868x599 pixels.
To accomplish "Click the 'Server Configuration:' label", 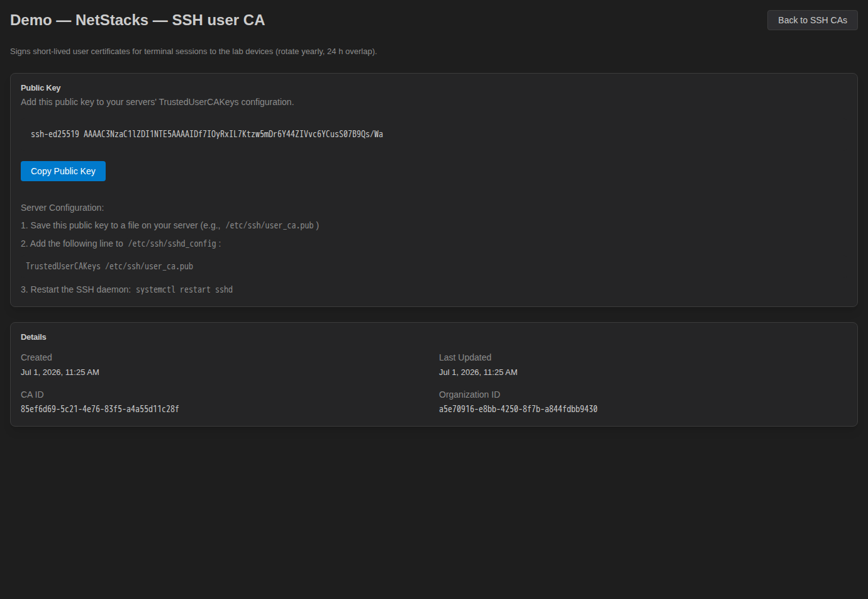I will pyautogui.click(x=62, y=208).
